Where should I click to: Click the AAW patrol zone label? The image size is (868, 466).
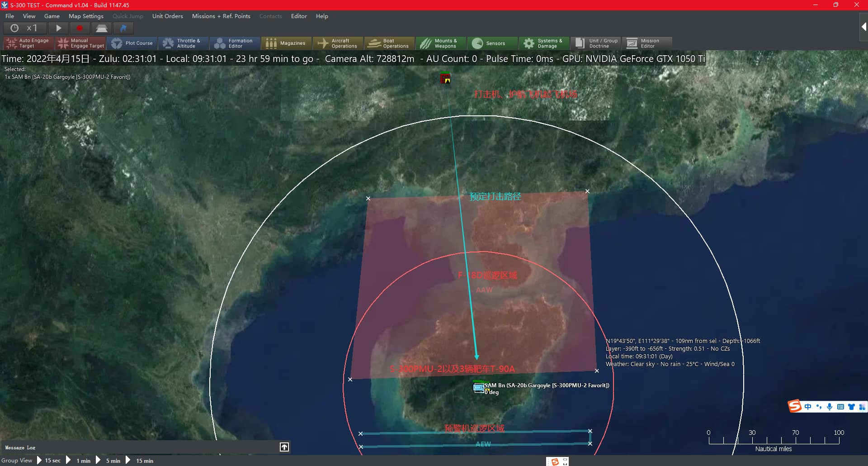pos(484,290)
